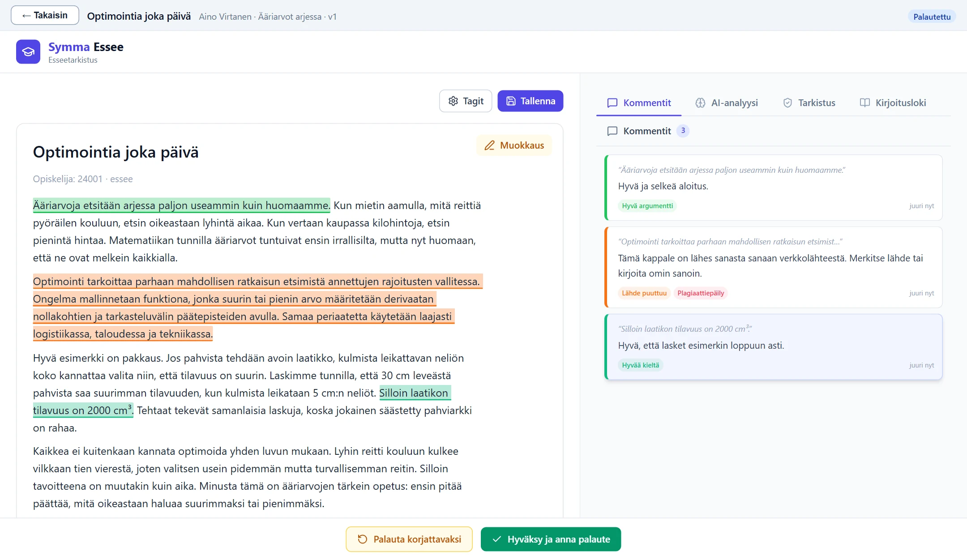Screen dimensions: 967x560
Task: Click the Esseetarkistus subtitle text
Action: [x=73, y=60]
